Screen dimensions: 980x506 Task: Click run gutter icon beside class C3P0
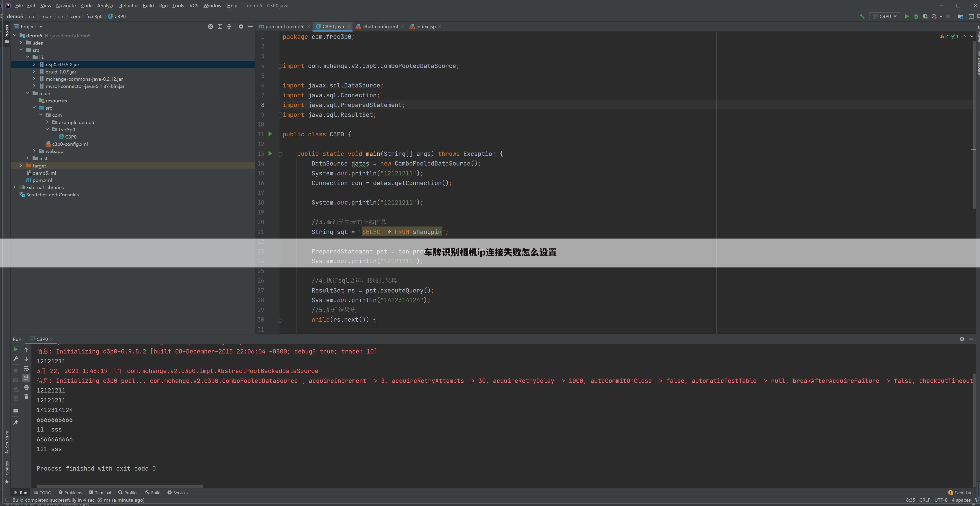tap(270, 134)
